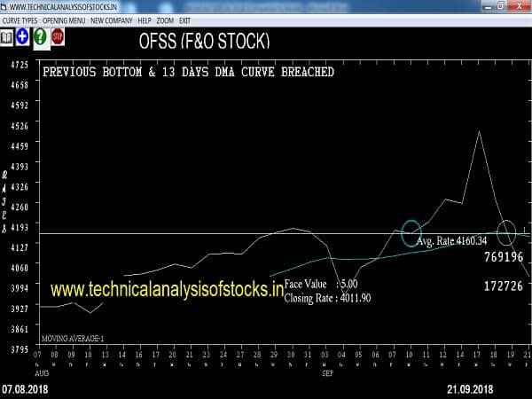Viewport: 532px width, 399px height.
Task: Choose Zoom in the menu bar
Action: click(165, 20)
